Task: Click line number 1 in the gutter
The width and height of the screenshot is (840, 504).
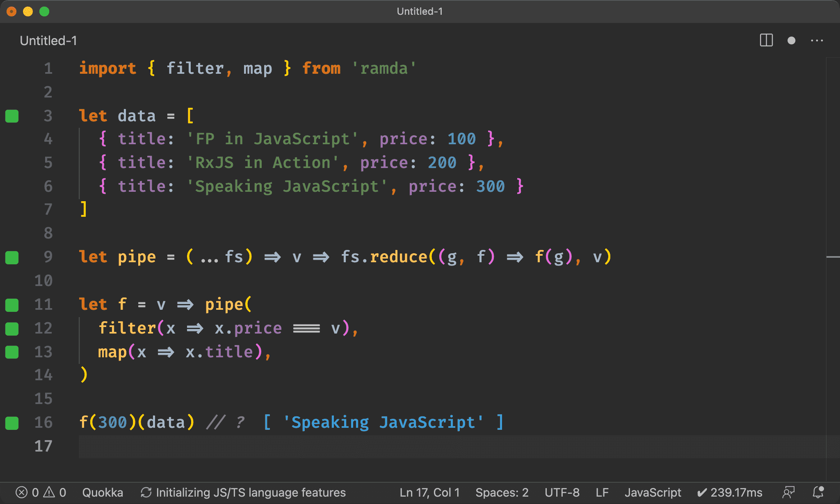Action: (x=48, y=68)
